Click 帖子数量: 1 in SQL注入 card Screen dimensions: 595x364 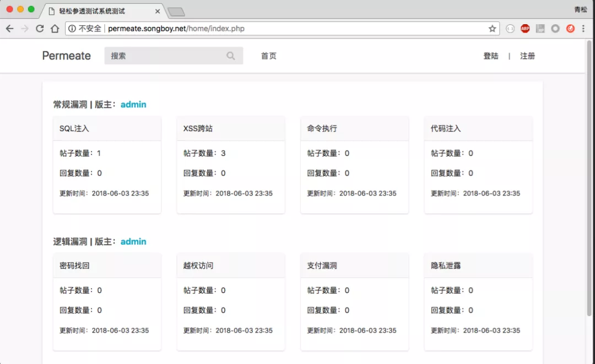[80, 153]
